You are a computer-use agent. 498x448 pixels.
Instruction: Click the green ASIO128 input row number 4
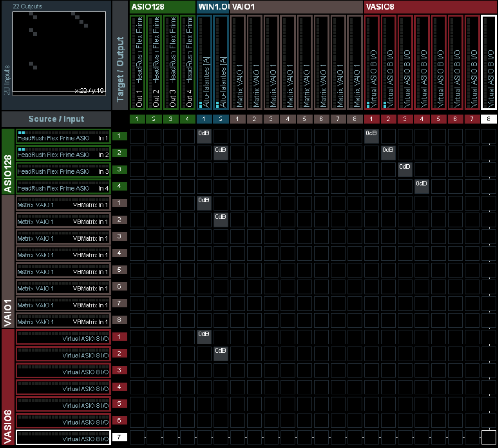point(119,187)
